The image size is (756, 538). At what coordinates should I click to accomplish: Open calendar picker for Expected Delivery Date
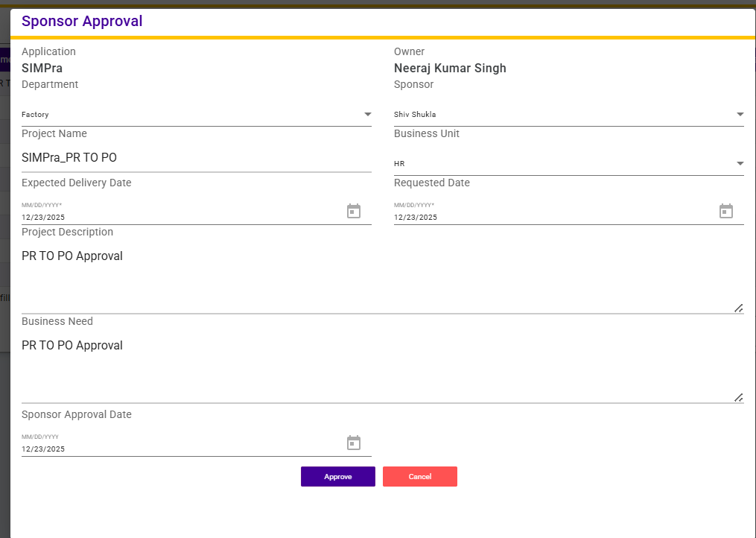point(354,212)
